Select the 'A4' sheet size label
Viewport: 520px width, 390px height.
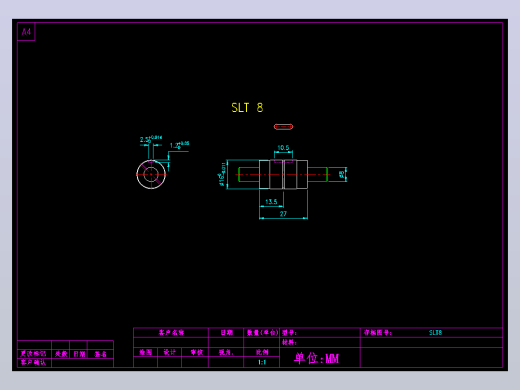tap(26, 32)
